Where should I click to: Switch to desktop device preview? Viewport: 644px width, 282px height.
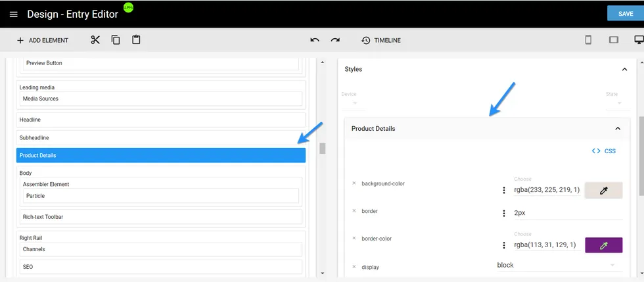(x=638, y=40)
